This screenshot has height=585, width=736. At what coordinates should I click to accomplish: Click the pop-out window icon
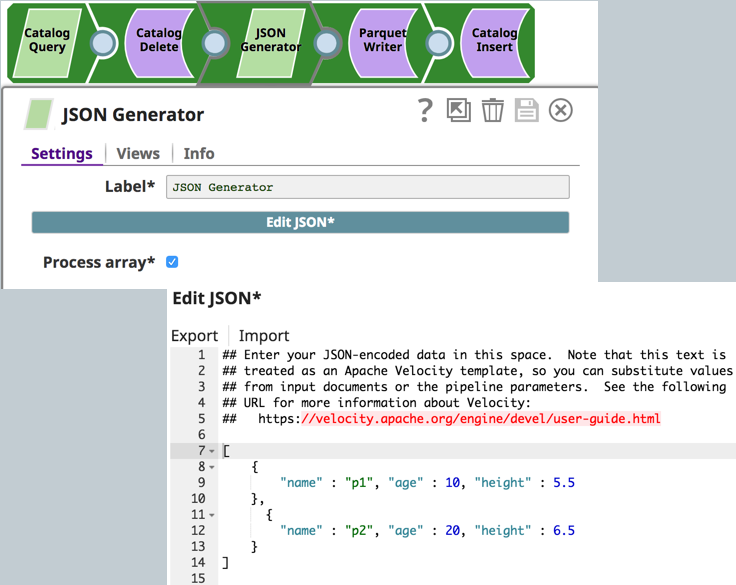tap(459, 110)
